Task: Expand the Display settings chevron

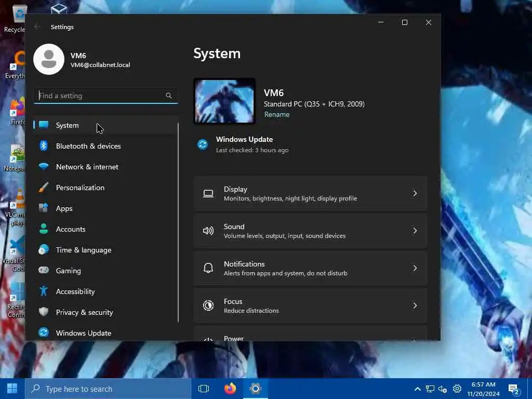Action: 415,193
